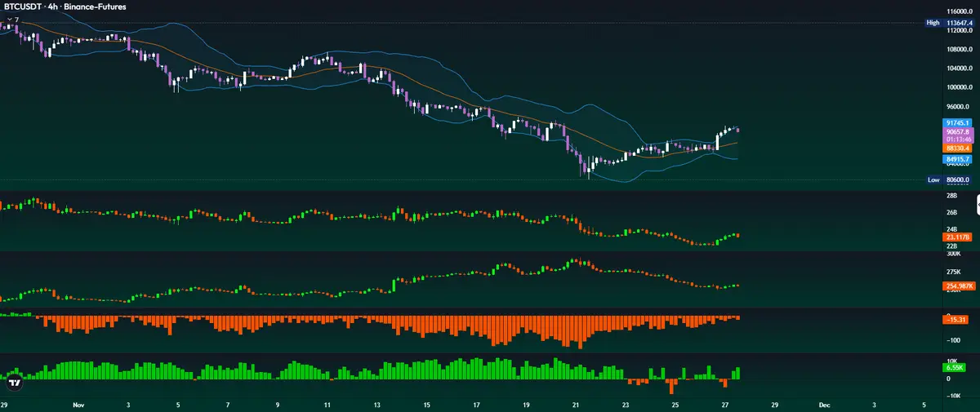Click the 104000.0 price axis label
Viewport: 980px width, 412px height.
point(959,69)
